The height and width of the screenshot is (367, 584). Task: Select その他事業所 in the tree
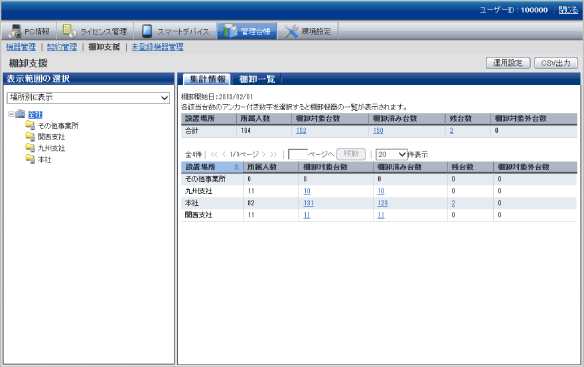(x=58, y=126)
